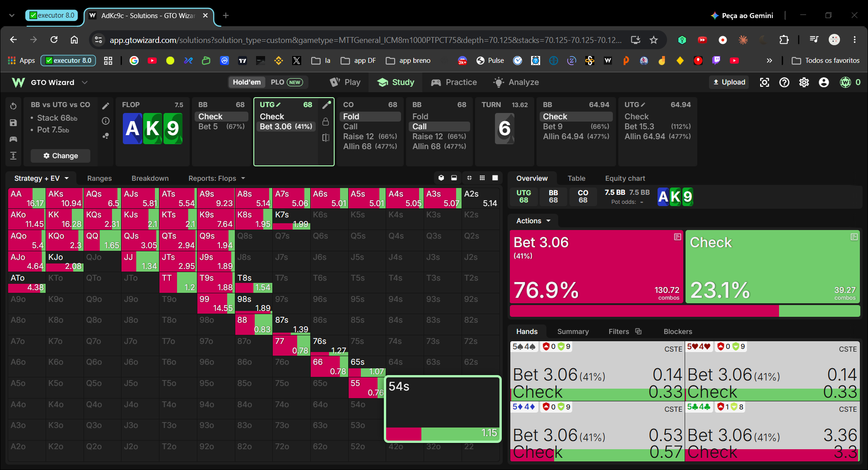Click the gamepad practice icon in left sidebar
This screenshot has height=470, width=868.
14,139
